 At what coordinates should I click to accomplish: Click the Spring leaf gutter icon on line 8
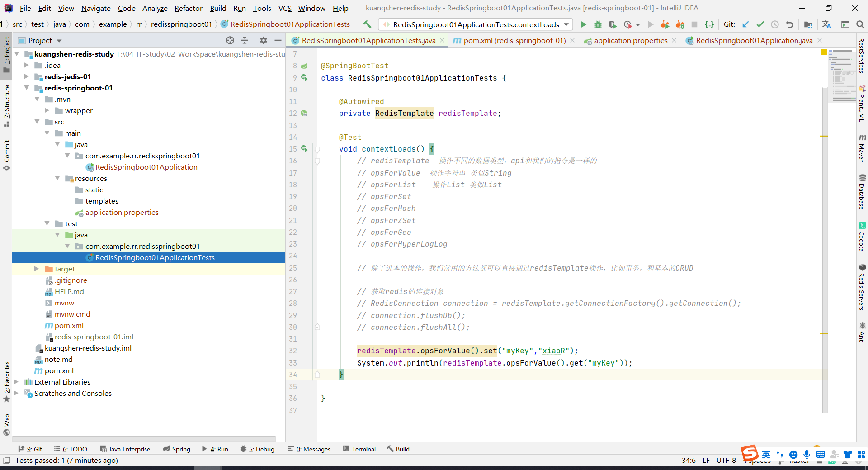coord(304,66)
